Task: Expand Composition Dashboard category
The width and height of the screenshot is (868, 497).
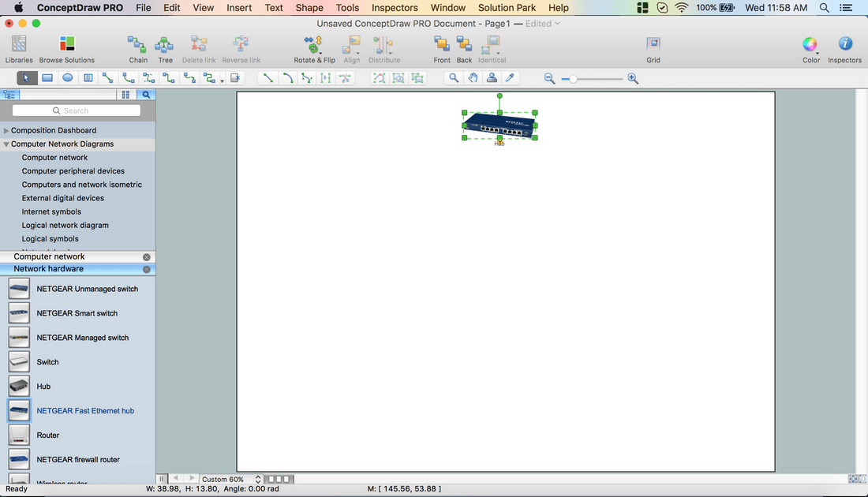Action: 6,131
